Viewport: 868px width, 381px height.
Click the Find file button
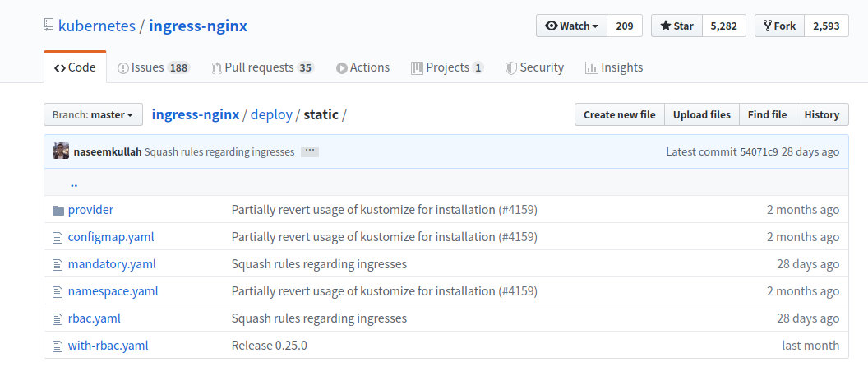pos(767,115)
